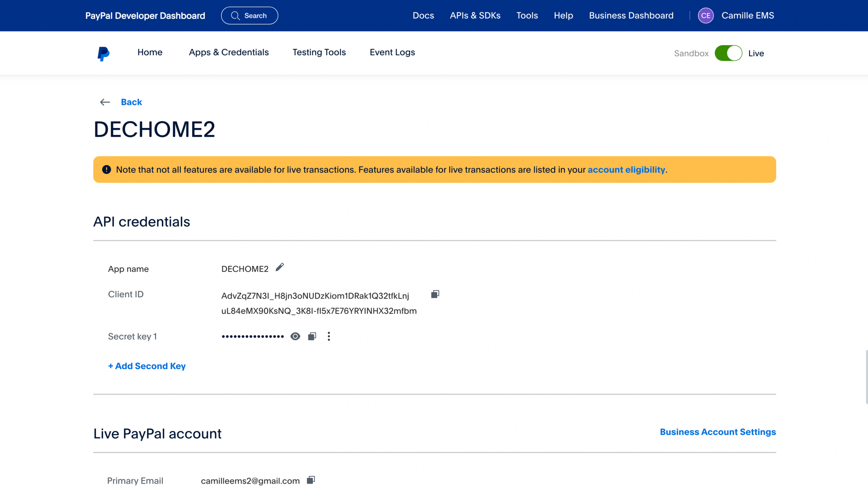Click the warning icon in yellow banner
Viewport: 868px width, 489px height.
[x=107, y=170]
